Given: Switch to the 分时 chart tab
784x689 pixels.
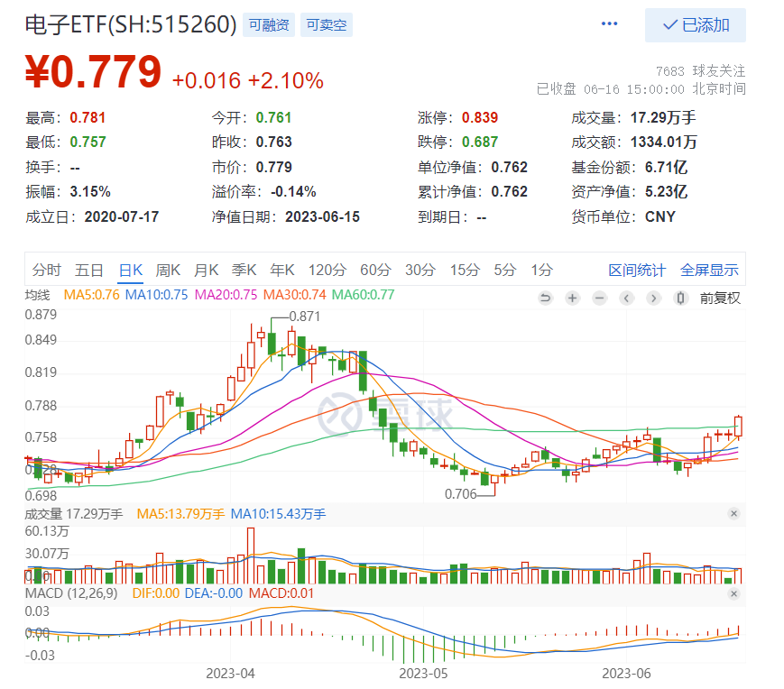Looking at the screenshot, I should (47, 271).
